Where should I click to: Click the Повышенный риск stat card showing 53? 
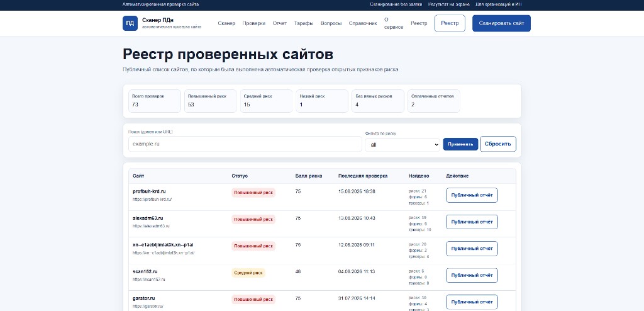tap(210, 101)
